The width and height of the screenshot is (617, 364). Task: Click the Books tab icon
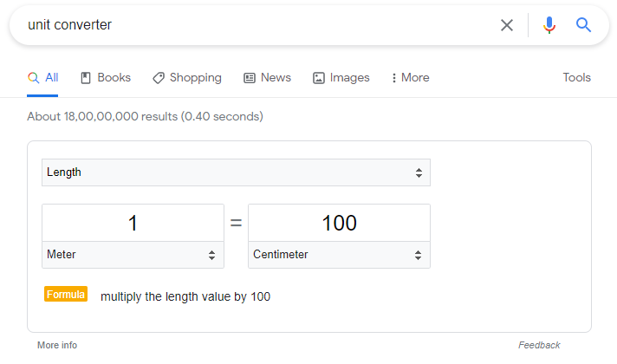(86, 78)
